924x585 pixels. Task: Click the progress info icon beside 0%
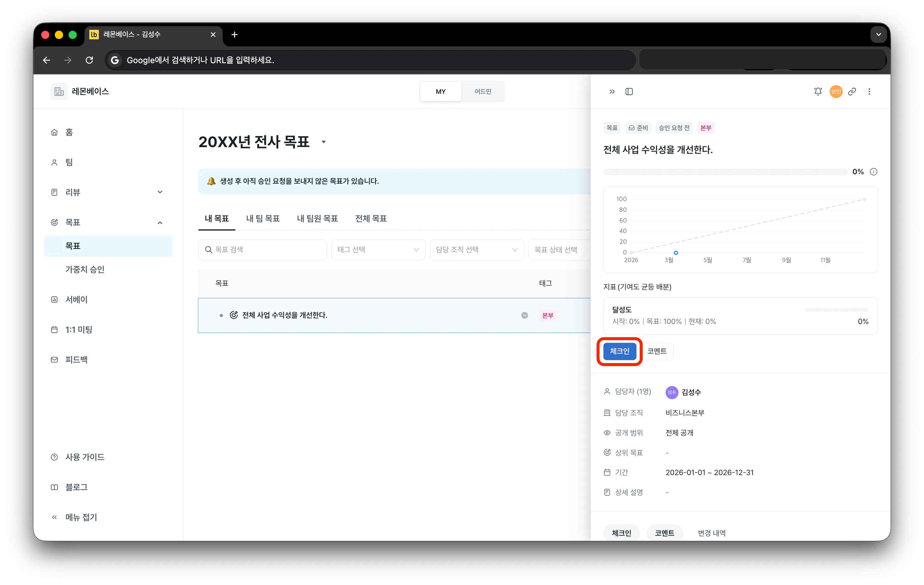click(x=873, y=172)
